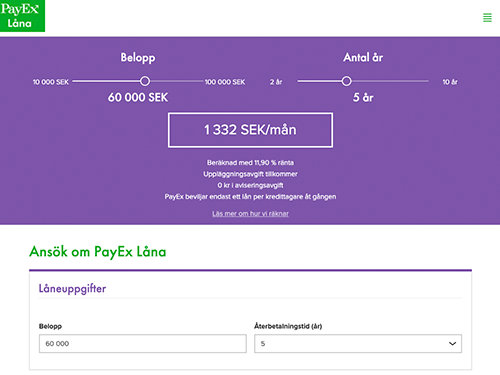The image size is (500, 375).
Task: Click the 'PayEx beviljar endast ett lån' notice
Action: [250, 197]
